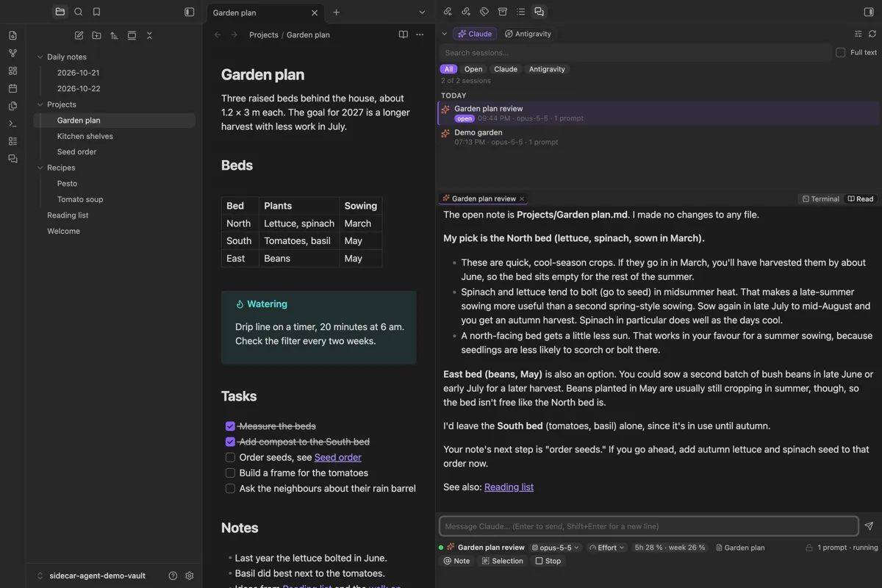Open more options for Garden plan note
882x588 pixels.
pos(420,35)
